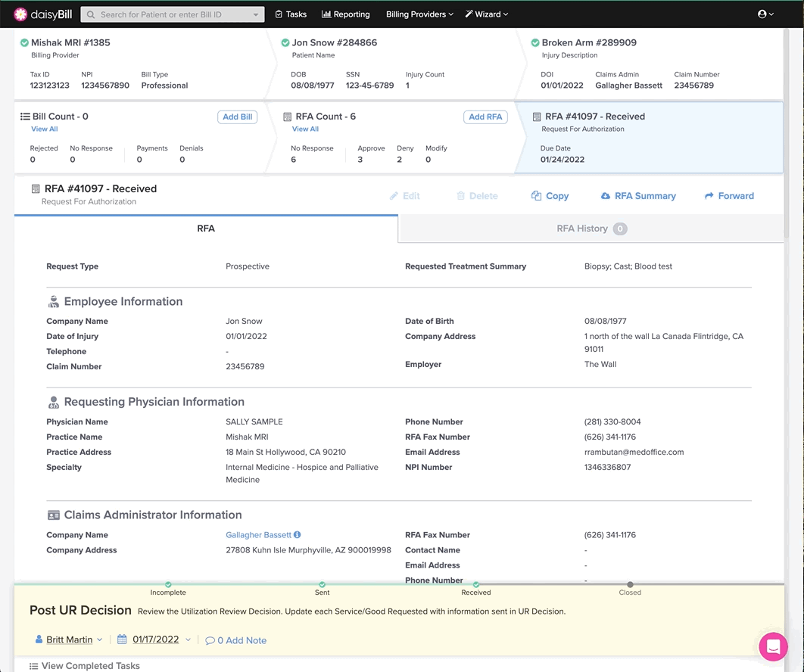Download the RFA Summary

point(638,196)
